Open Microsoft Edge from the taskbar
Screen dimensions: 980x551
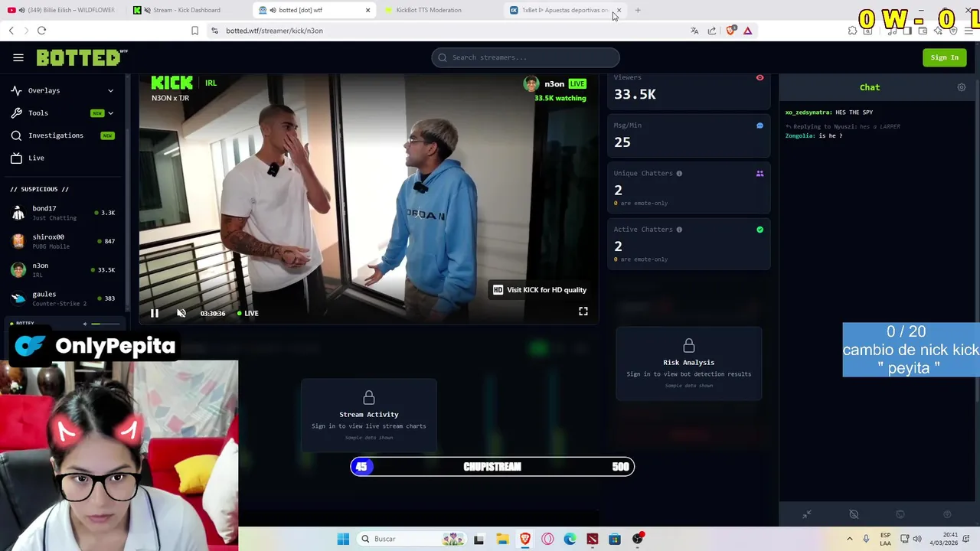tap(570, 539)
